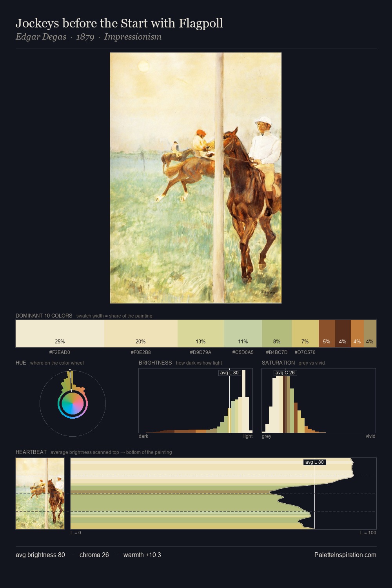Click 'L = 0' heartbeat axis label
392x588 pixels.
point(76,533)
